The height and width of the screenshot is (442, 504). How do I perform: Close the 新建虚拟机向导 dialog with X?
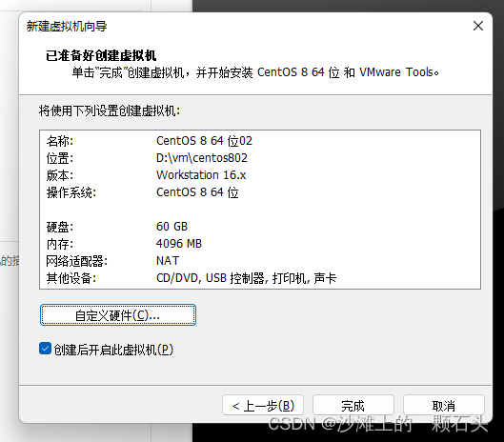(478, 26)
